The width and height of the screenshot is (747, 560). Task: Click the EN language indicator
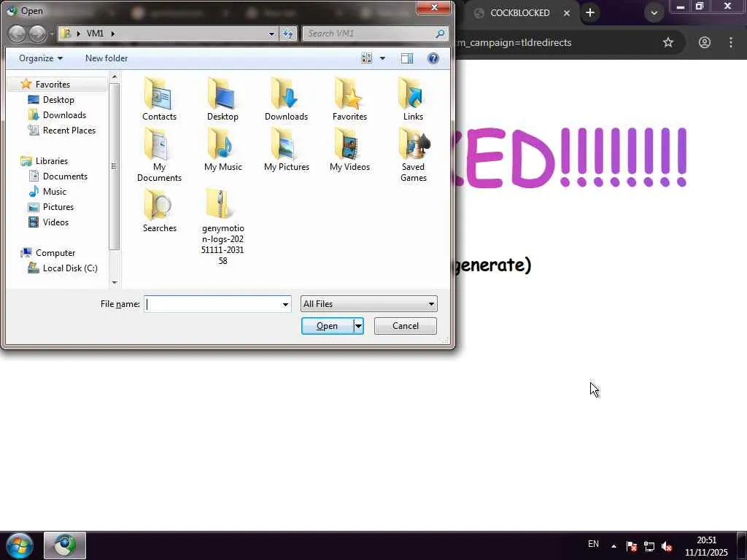pyautogui.click(x=593, y=544)
